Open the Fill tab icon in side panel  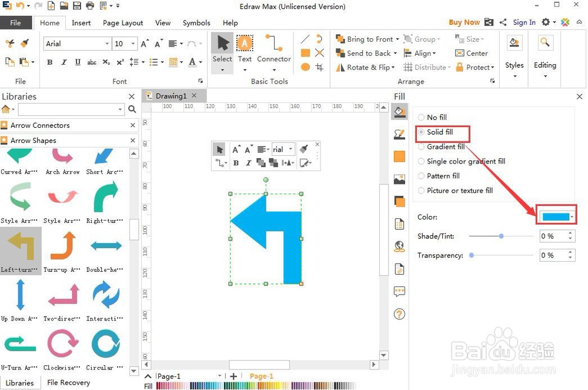tap(399, 112)
